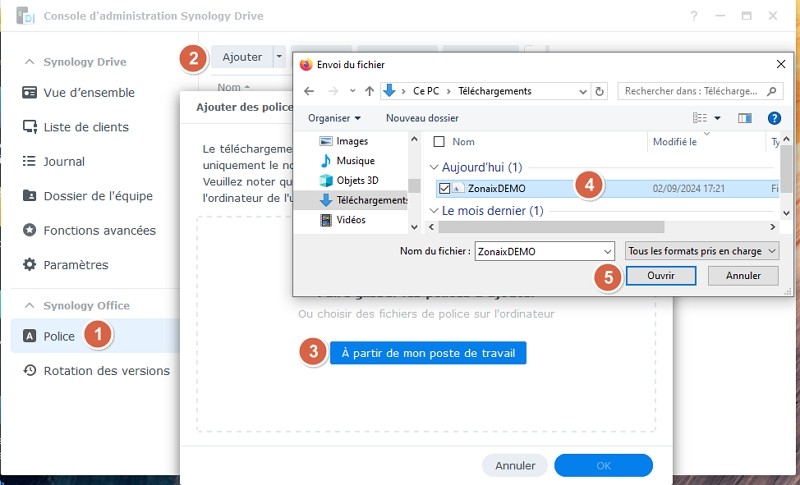800x485 pixels.
Task: Collapse the Synology Office group
Action: click(x=30, y=305)
